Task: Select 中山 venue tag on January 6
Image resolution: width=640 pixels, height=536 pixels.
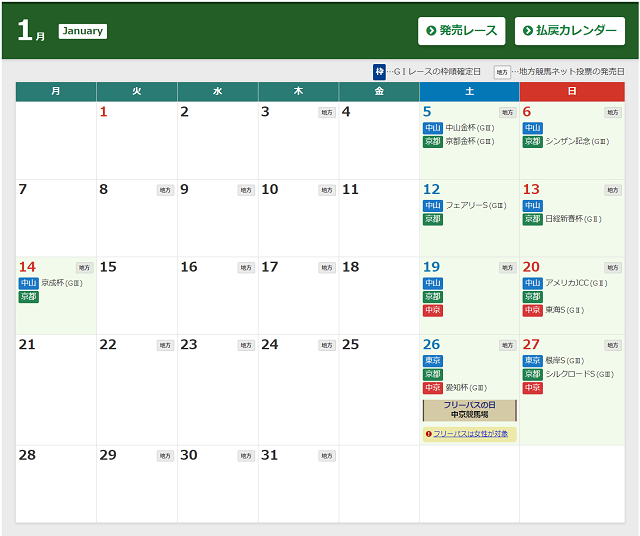Action: coord(532,128)
